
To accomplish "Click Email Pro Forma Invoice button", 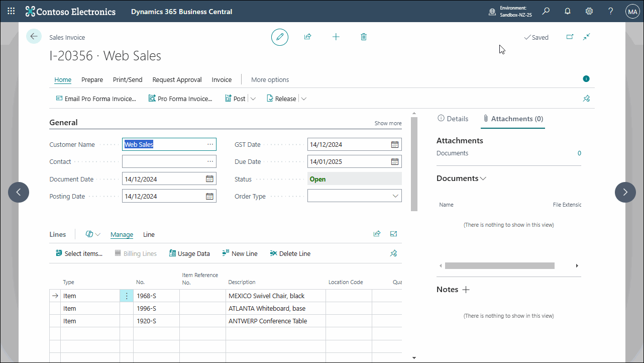I will pyautogui.click(x=96, y=99).
